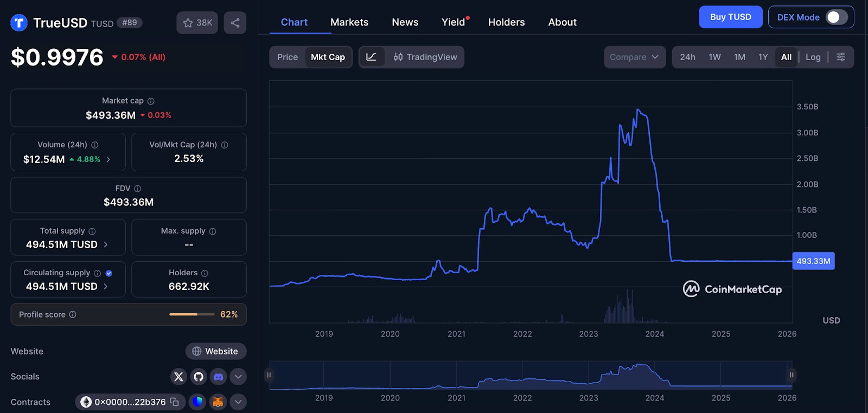Click the #89 rank badge
The width and height of the screenshot is (868, 413).
pyautogui.click(x=130, y=23)
